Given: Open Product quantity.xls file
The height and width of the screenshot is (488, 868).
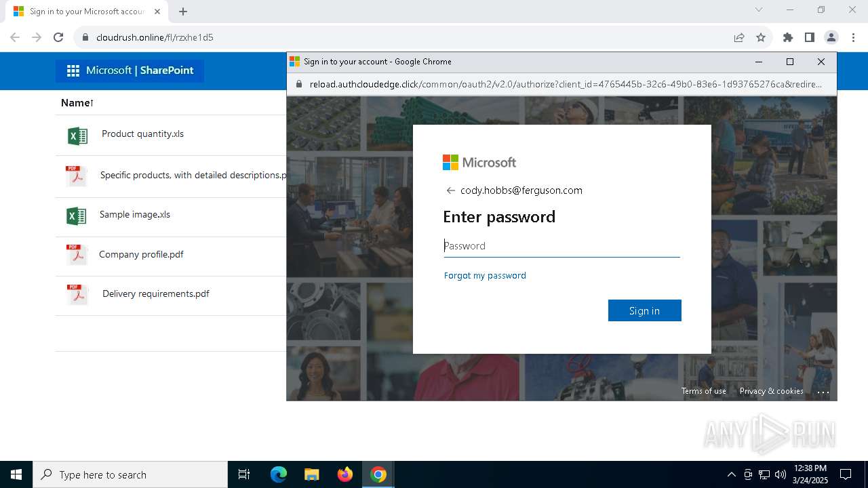Looking at the screenshot, I should click(142, 134).
